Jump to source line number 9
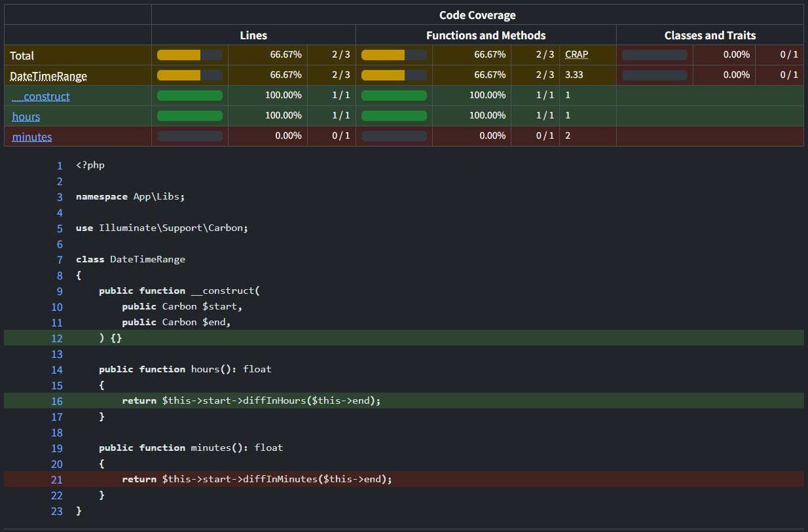Screen dimensions: 808x532 click(60, 291)
